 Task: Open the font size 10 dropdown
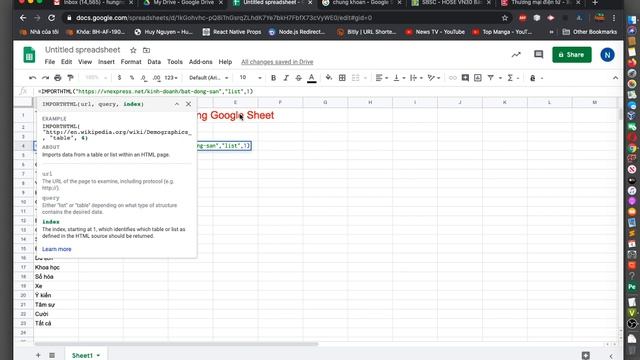pyautogui.click(x=250, y=78)
